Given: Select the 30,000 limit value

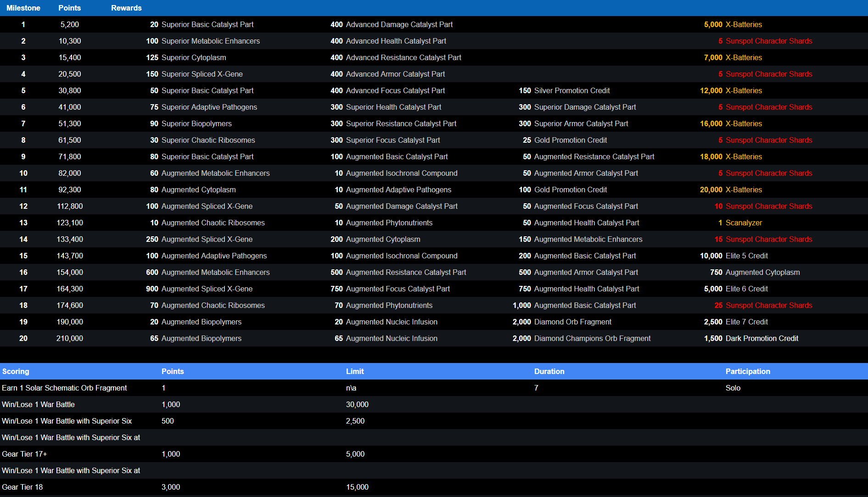Looking at the screenshot, I should click(357, 404).
